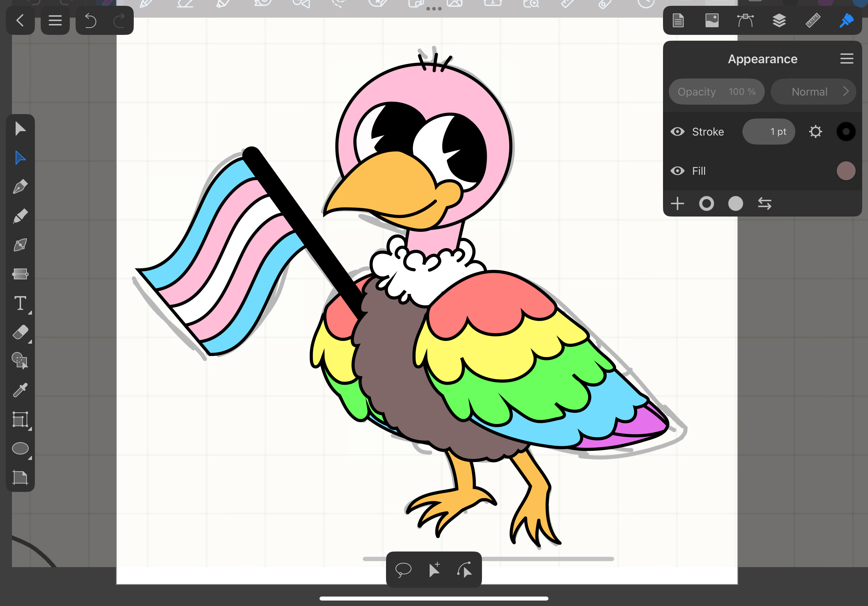The image size is (868, 606).
Task: Select the Text tool
Action: coord(20,303)
